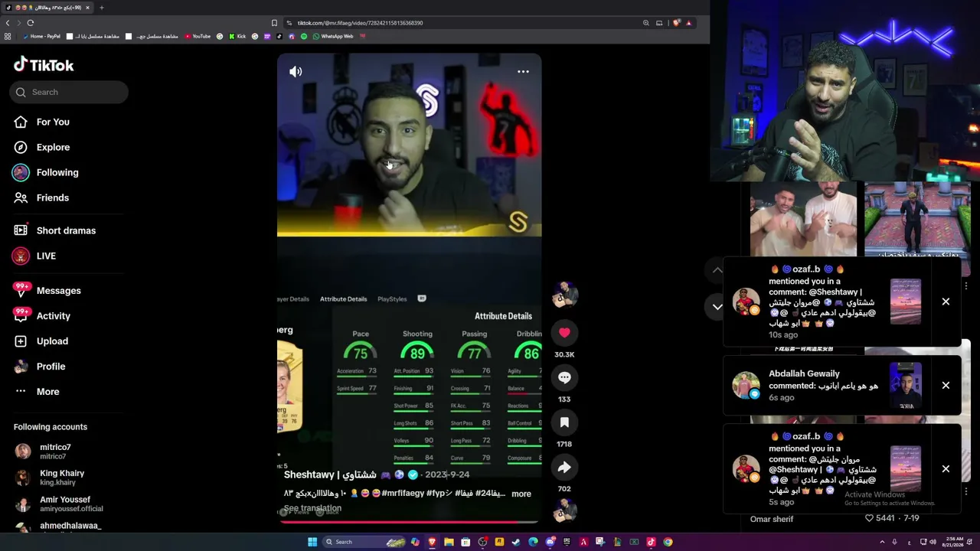Open File Explorer from the taskbar
The height and width of the screenshot is (551, 980).
(449, 543)
